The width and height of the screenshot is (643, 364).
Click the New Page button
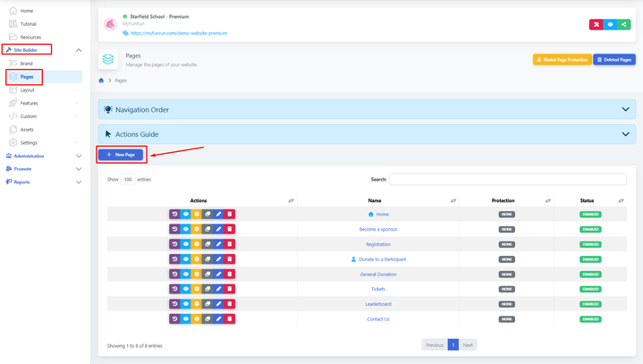click(x=121, y=155)
